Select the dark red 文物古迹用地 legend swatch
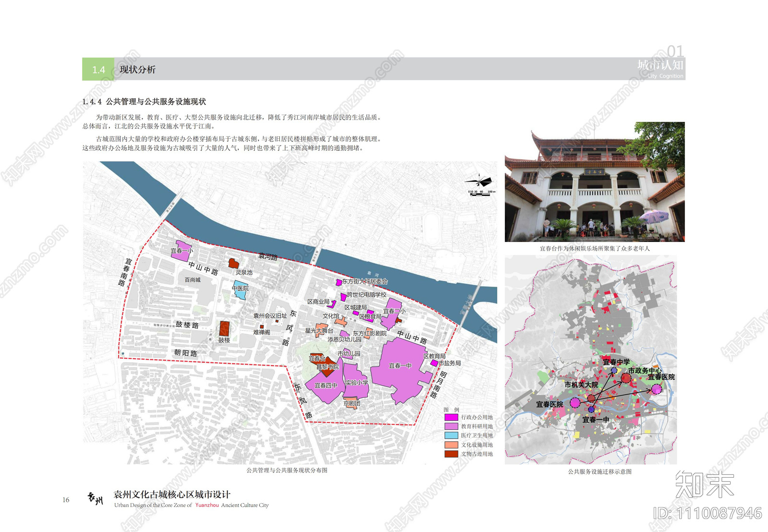 pyautogui.click(x=451, y=454)
